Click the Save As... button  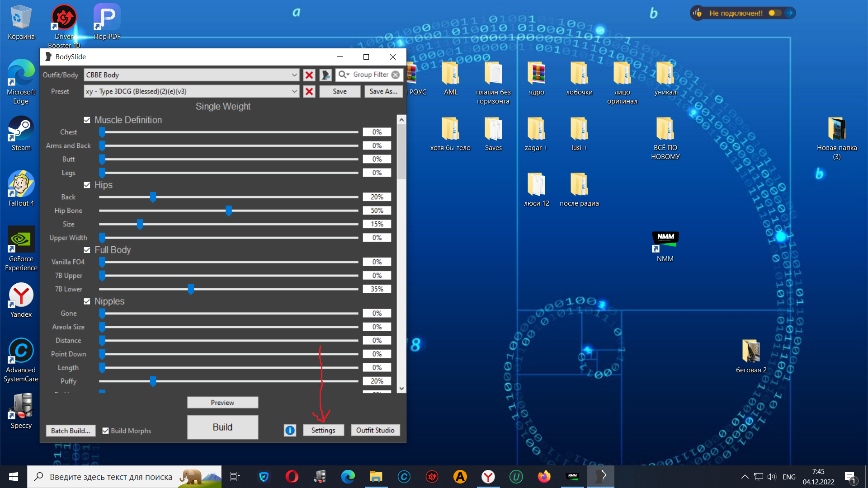click(383, 92)
